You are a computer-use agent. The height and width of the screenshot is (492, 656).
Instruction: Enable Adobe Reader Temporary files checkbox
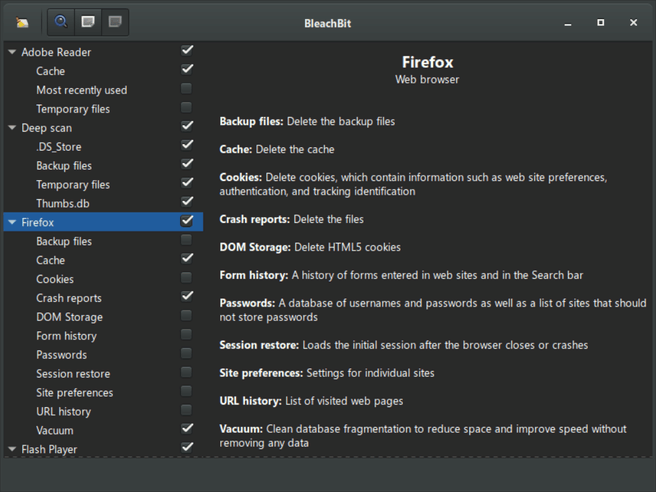click(x=187, y=107)
